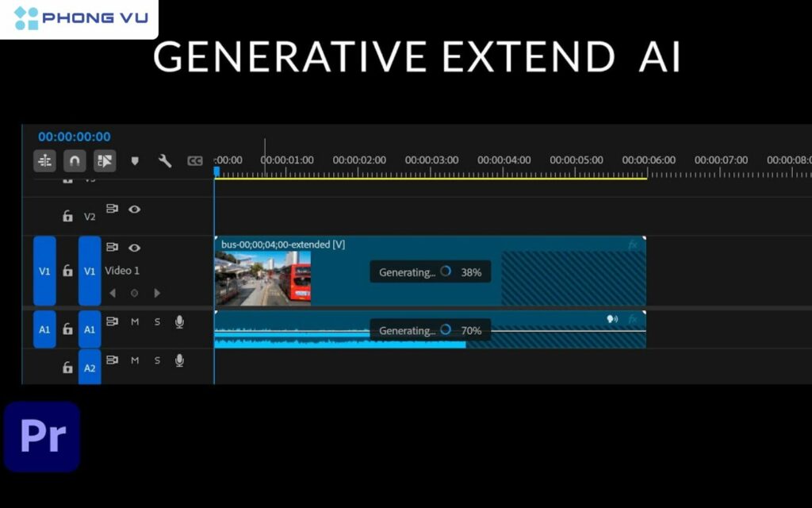Enable A1 track targeting button
The image size is (812, 508).
point(90,329)
